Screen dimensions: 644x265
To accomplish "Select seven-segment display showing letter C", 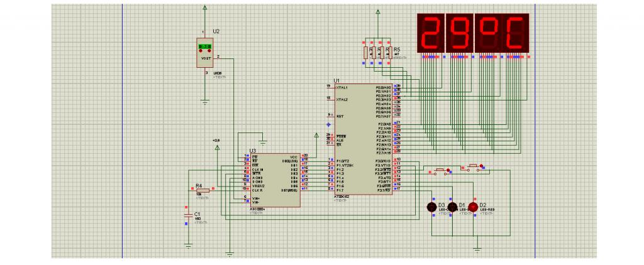I will point(515,33).
